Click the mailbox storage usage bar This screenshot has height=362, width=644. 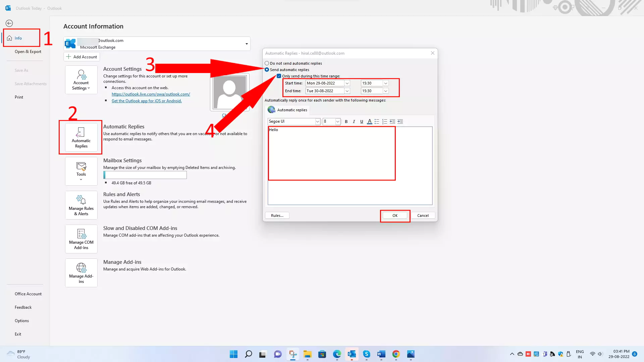pos(145,175)
